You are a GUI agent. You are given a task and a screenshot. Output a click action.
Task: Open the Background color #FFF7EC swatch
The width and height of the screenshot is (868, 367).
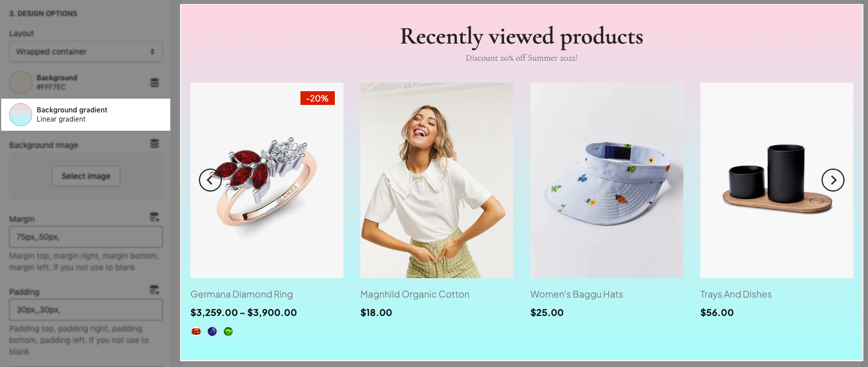click(x=21, y=83)
